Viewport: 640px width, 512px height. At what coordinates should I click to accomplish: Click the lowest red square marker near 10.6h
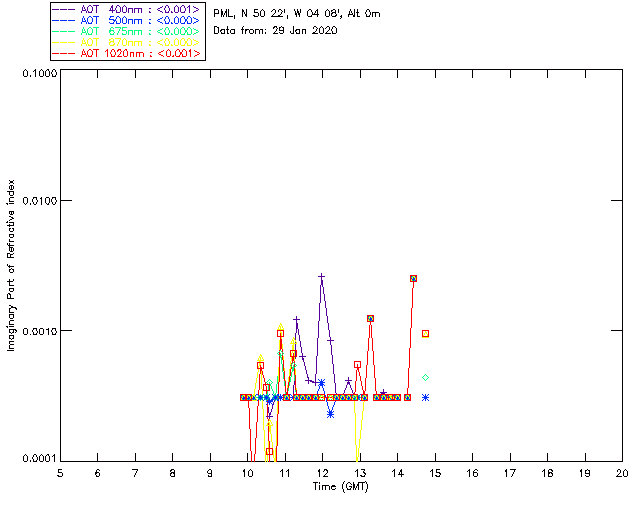click(269, 452)
